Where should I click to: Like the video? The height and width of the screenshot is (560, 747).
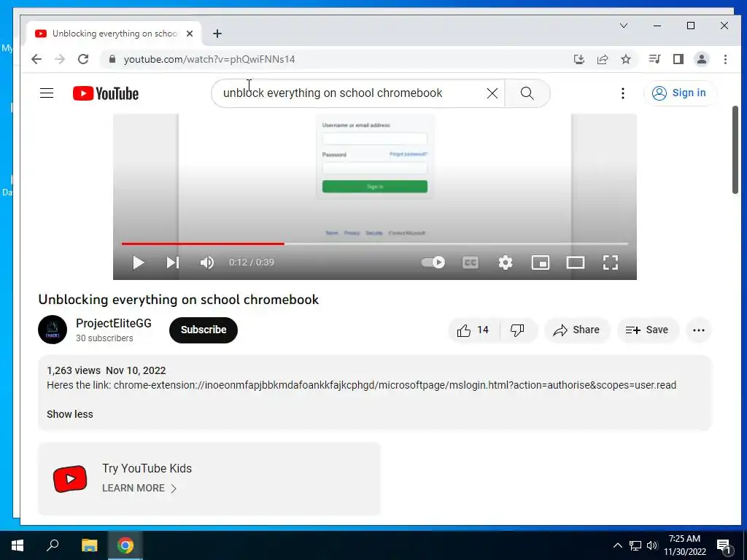473,330
